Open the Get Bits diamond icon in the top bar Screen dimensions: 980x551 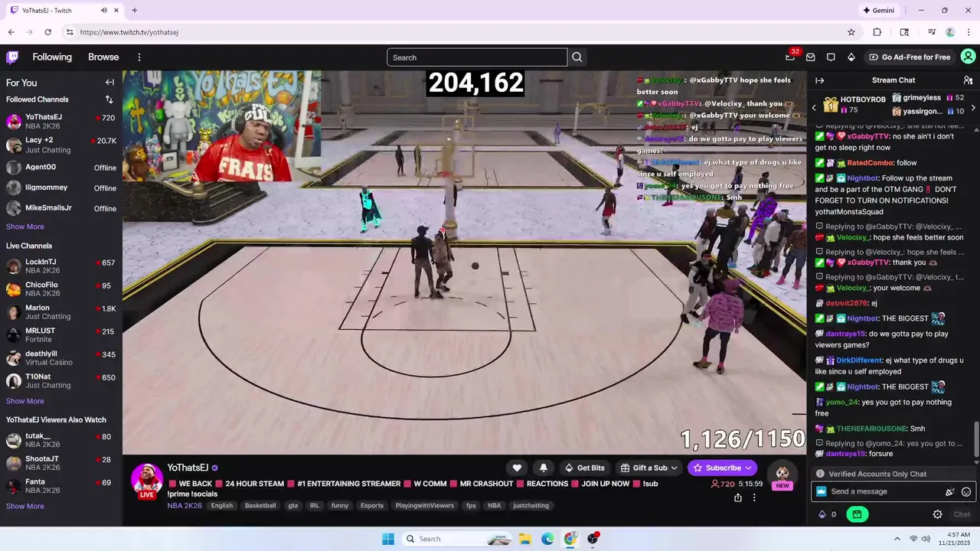851,57
